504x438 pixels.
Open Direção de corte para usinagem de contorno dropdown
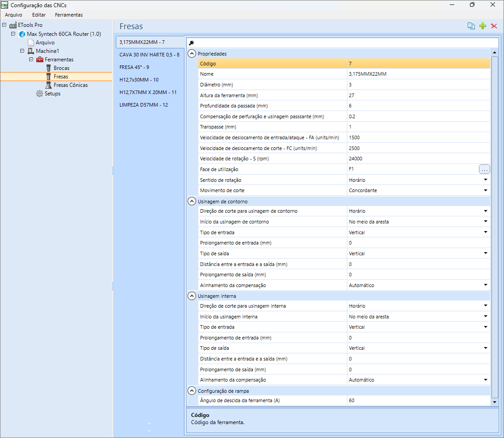[485, 211]
